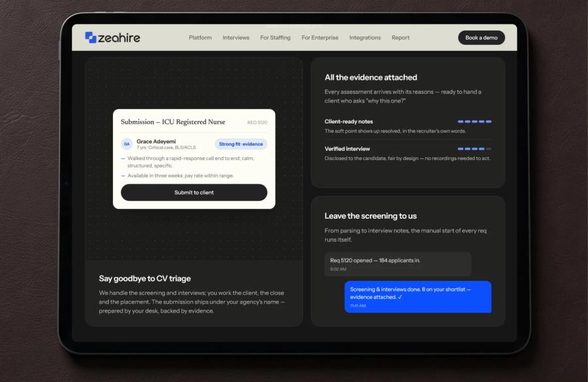588x382 pixels.
Task: Click the Book a demo button
Action: [482, 37]
